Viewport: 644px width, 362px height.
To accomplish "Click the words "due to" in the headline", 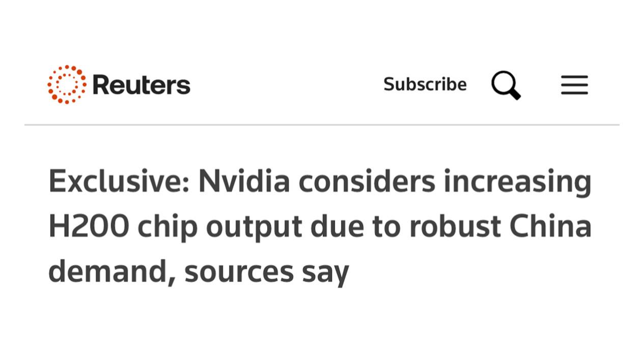I will tap(355, 226).
